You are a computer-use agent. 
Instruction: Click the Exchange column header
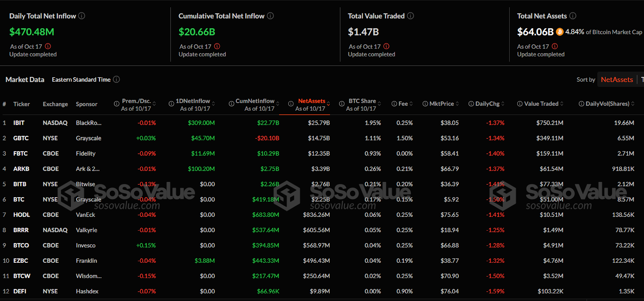(x=55, y=104)
